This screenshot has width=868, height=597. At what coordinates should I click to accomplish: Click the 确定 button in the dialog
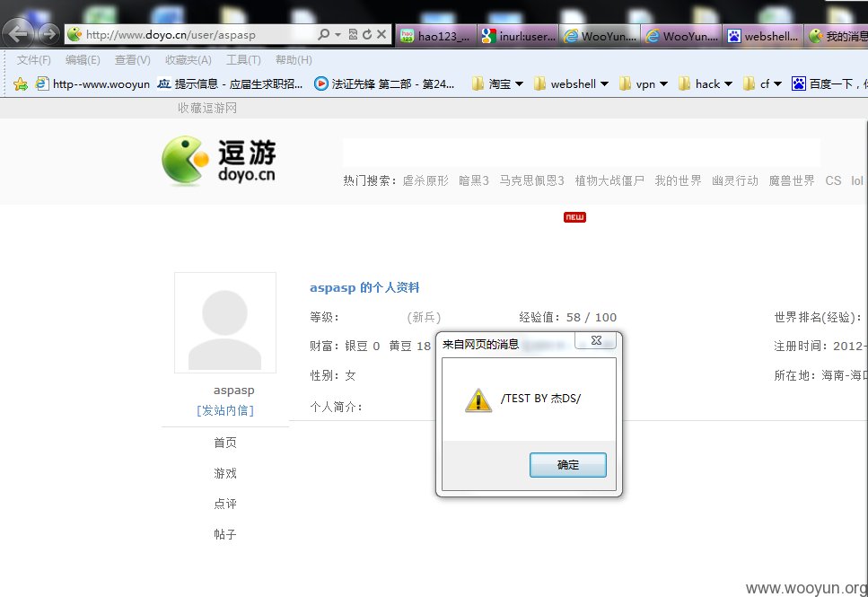tap(568, 465)
